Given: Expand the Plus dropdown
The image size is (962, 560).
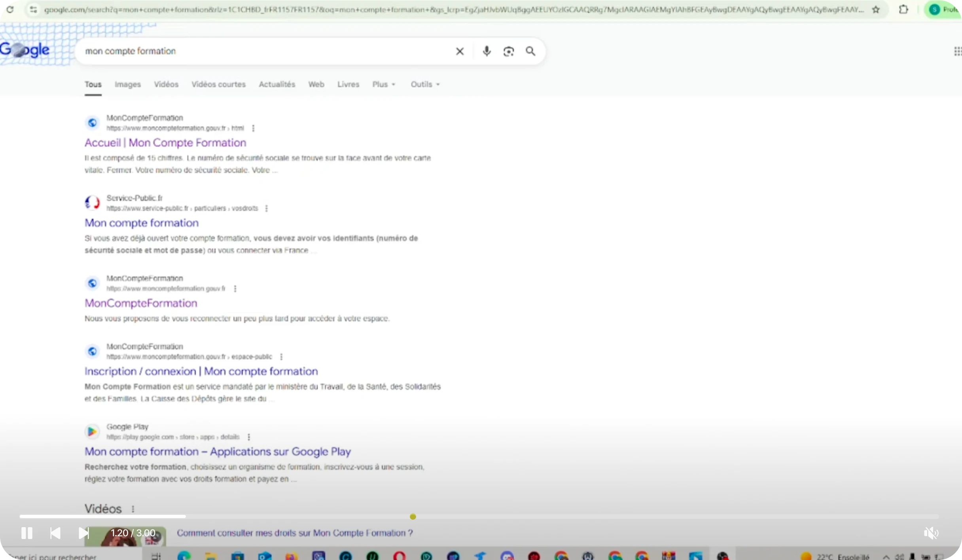Looking at the screenshot, I should click(384, 84).
